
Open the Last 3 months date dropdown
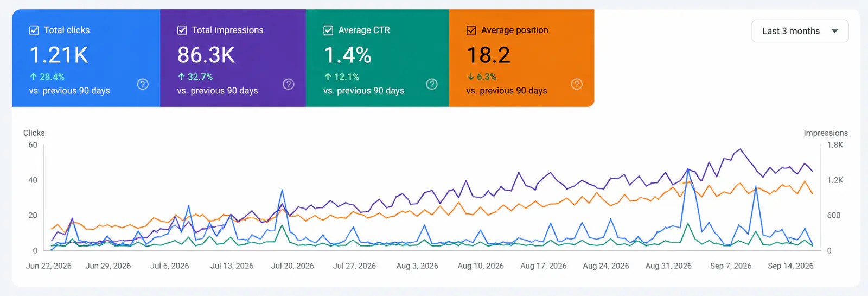pos(800,31)
